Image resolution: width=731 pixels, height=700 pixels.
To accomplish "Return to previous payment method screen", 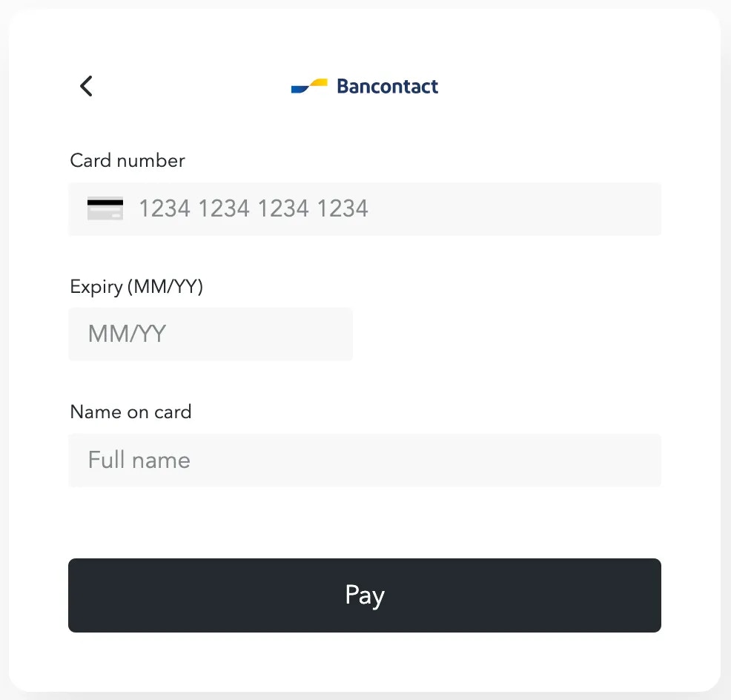I will coord(86,86).
